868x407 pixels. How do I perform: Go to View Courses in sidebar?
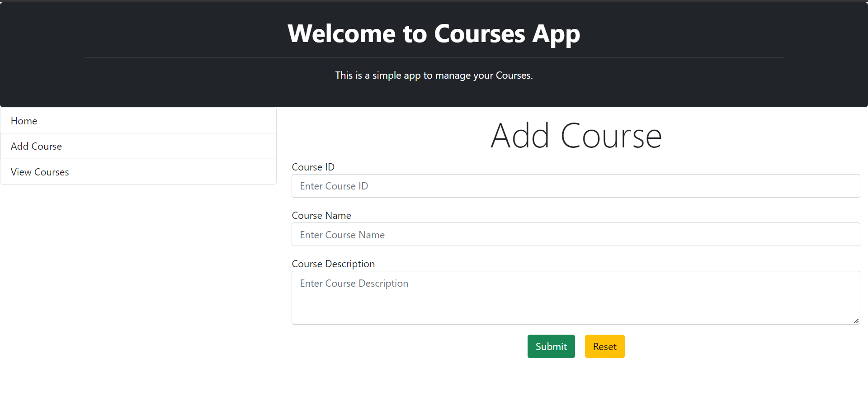pos(138,172)
